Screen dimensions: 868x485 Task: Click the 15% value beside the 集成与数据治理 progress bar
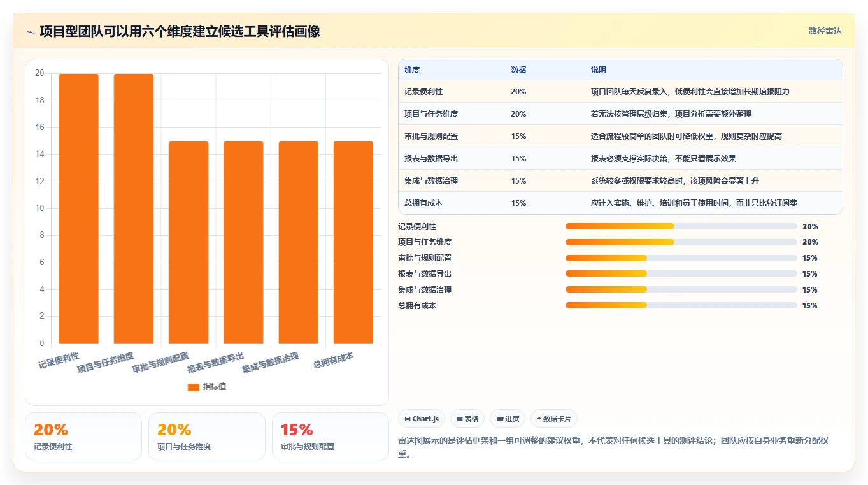pos(810,290)
